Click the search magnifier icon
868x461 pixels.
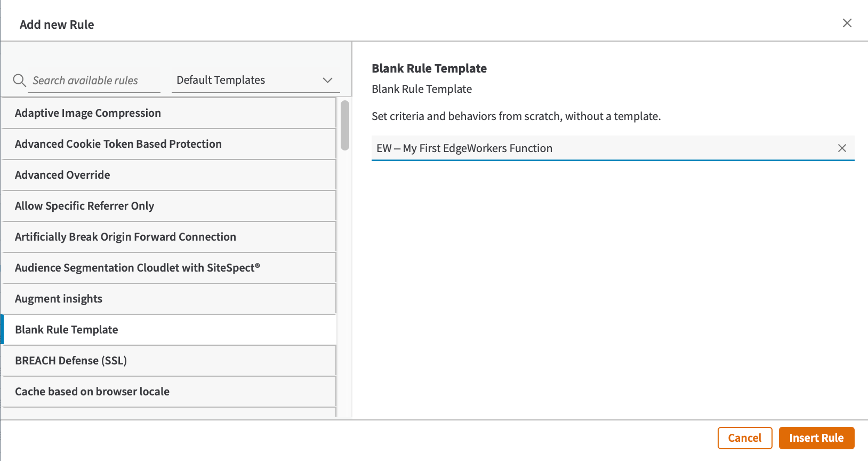click(x=19, y=81)
